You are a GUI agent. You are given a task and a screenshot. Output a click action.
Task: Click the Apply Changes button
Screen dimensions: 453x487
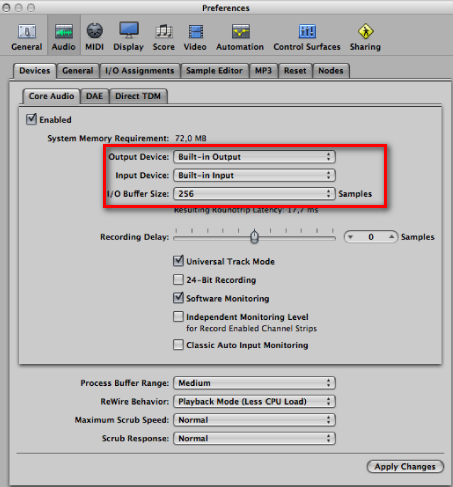tap(405, 466)
